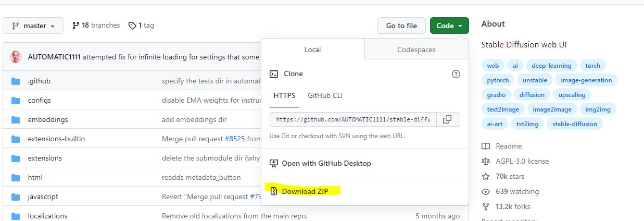Open AUTOMATIC1111 user avatar
Viewport: 644px width, 221px height.
[16, 57]
